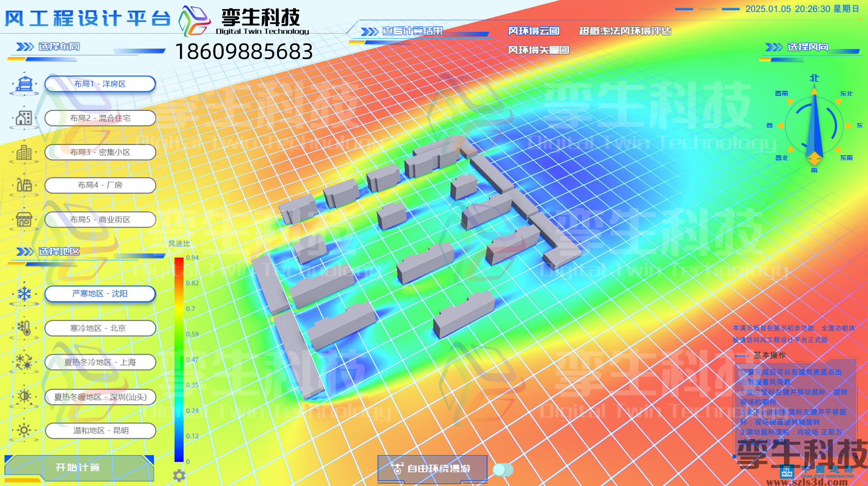The height and width of the screenshot is (486, 868).
Task: Click the sun icon for Kunming region
Action: (24, 430)
